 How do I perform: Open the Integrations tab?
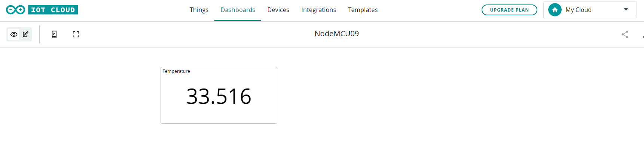[318, 10]
